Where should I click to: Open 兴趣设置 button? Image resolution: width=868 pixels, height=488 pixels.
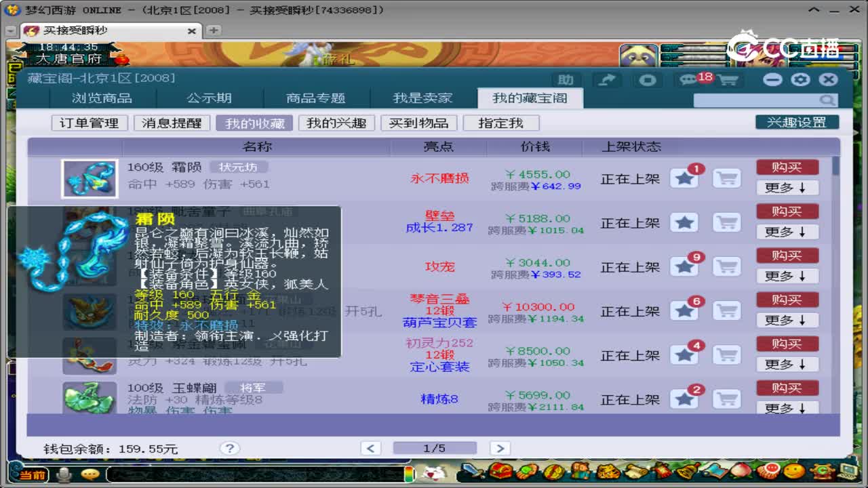pyautogui.click(x=797, y=122)
